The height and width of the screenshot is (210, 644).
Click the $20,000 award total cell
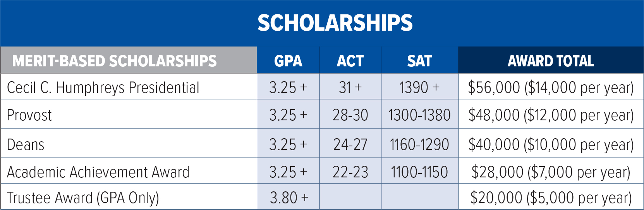pos(551,198)
